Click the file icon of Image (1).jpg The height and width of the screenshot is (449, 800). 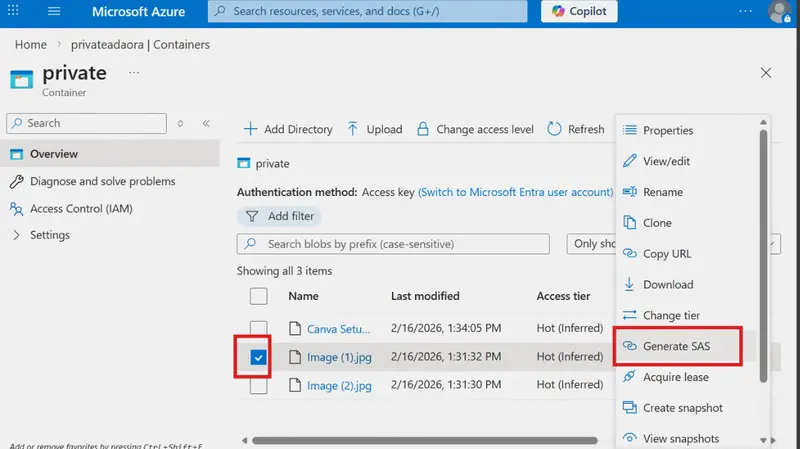[x=295, y=357]
